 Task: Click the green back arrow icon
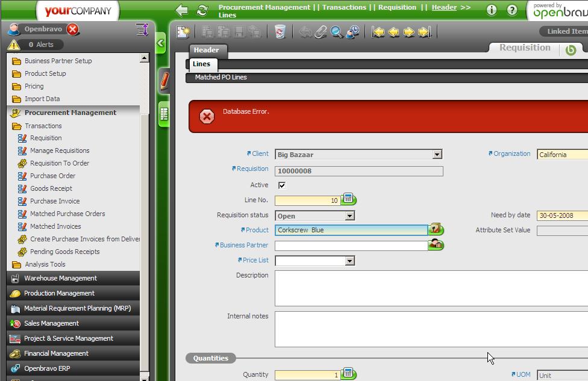(x=182, y=10)
